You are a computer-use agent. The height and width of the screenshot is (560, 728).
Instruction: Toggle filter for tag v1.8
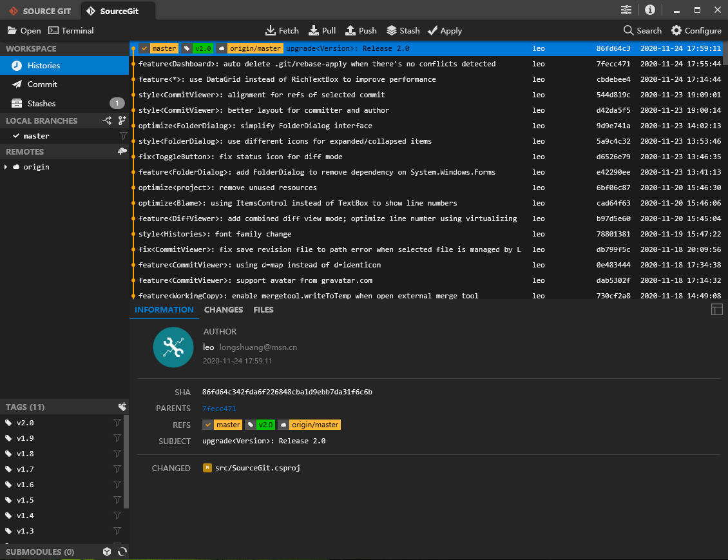(117, 454)
